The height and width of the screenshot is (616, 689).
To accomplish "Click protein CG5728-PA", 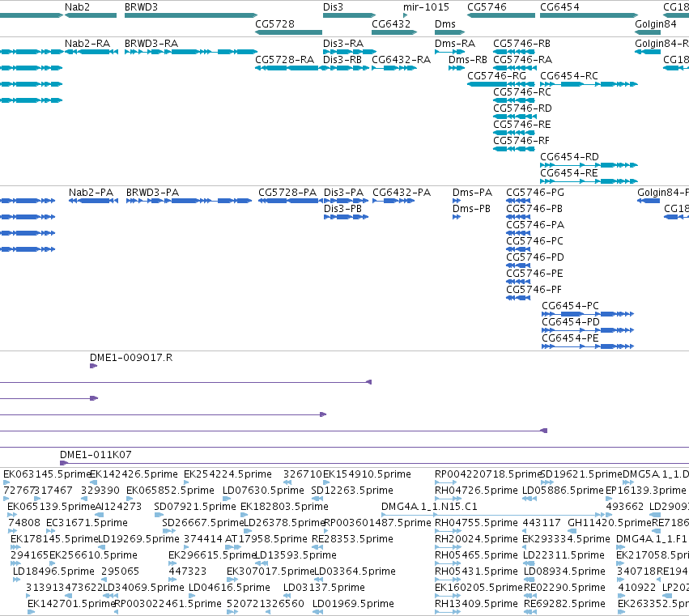I will [287, 193].
